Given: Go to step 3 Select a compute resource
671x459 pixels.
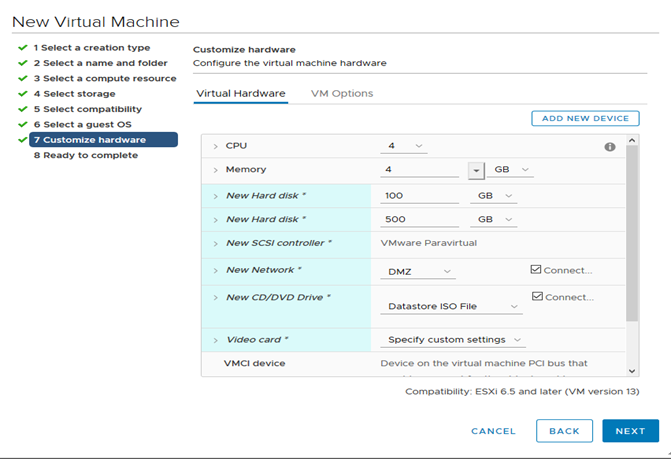Looking at the screenshot, I should click(105, 78).
